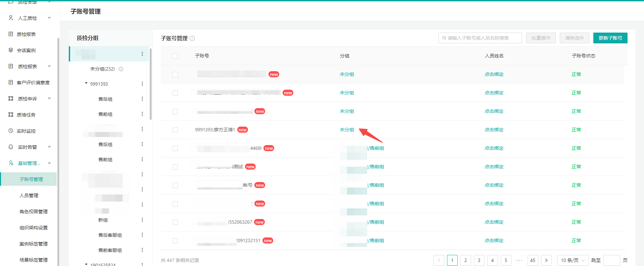Open 人工质检 sidebar icon
The height and width of the screenshot is (266, 644).
(11, 18)
